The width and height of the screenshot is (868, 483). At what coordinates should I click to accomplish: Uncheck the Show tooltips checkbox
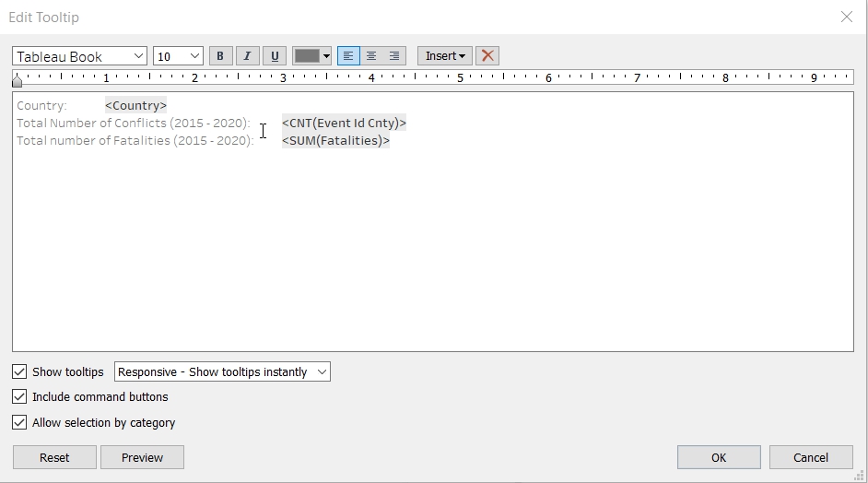[19, 371]
